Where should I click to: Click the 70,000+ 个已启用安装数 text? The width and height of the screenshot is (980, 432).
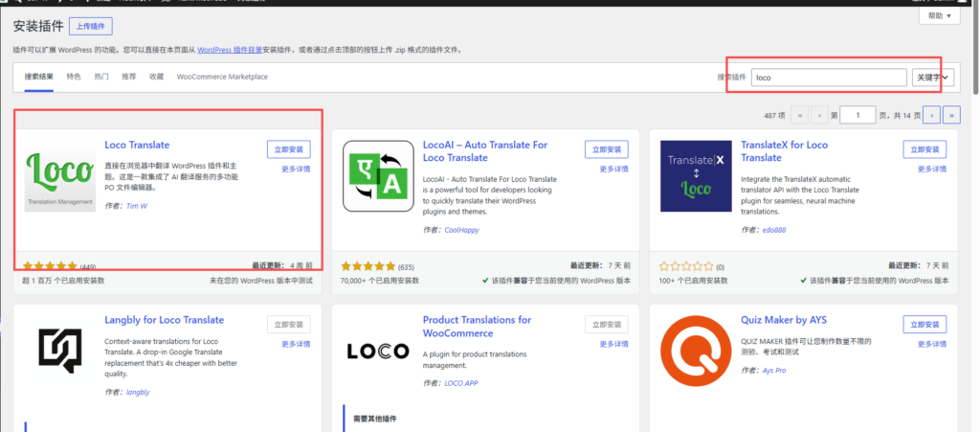[380, 281]
